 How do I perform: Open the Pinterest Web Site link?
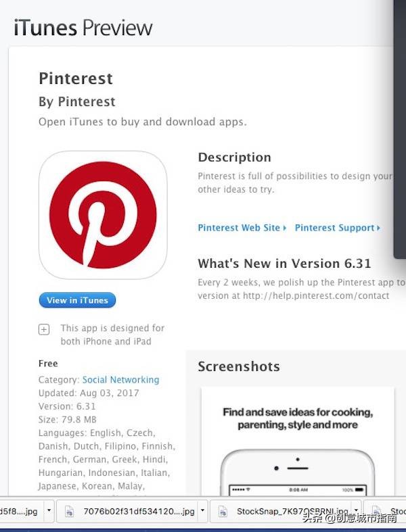coord(239,228)
